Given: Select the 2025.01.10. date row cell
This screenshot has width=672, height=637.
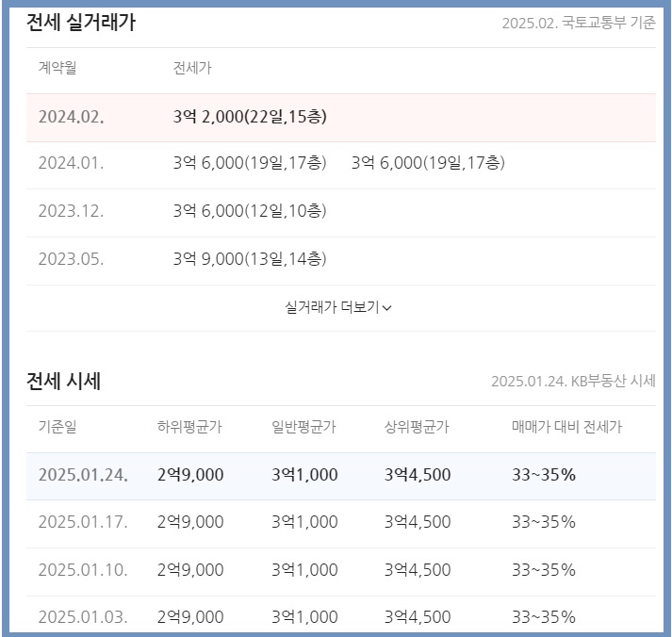Looking at the screenshot, I should click(83, 570).
